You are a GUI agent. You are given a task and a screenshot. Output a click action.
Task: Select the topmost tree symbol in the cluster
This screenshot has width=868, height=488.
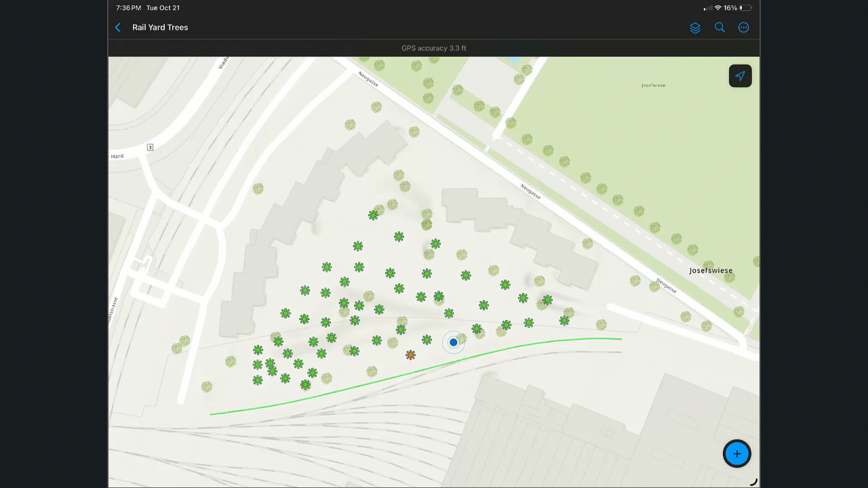click(x=373, y=215)
